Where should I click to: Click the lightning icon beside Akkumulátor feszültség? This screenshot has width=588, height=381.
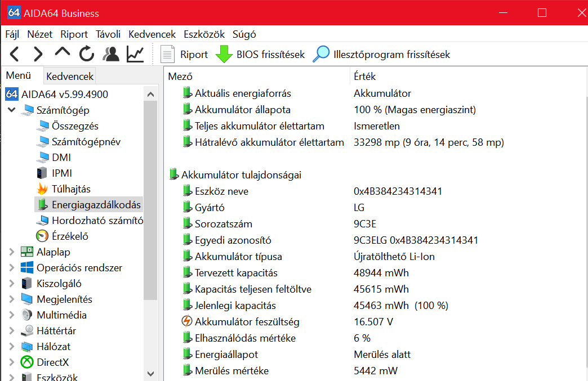(x=187, y=321)
